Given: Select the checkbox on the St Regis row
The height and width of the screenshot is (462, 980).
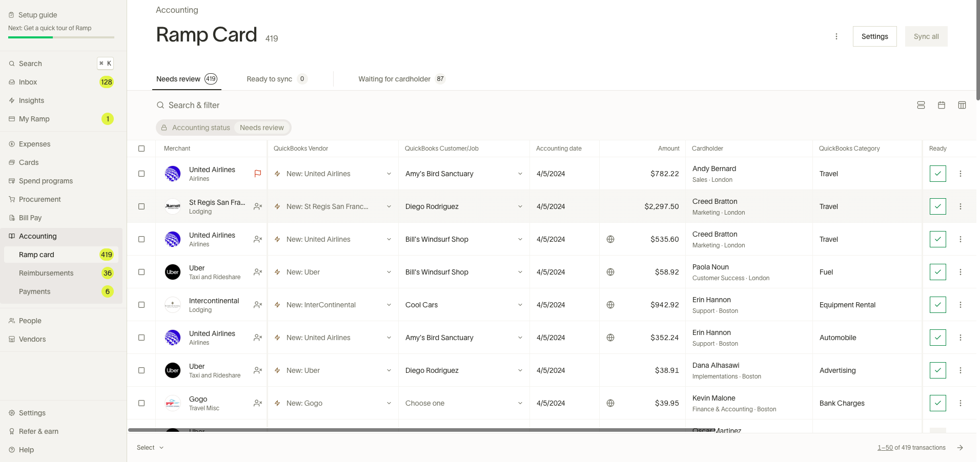Looking at the screenshot, I should point(141,206).
